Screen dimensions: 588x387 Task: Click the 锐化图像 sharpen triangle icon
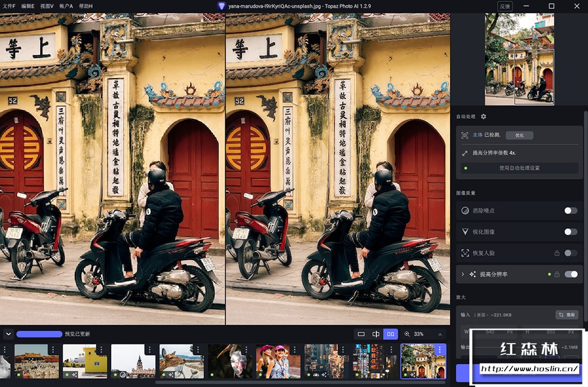(x=465, y=232)
